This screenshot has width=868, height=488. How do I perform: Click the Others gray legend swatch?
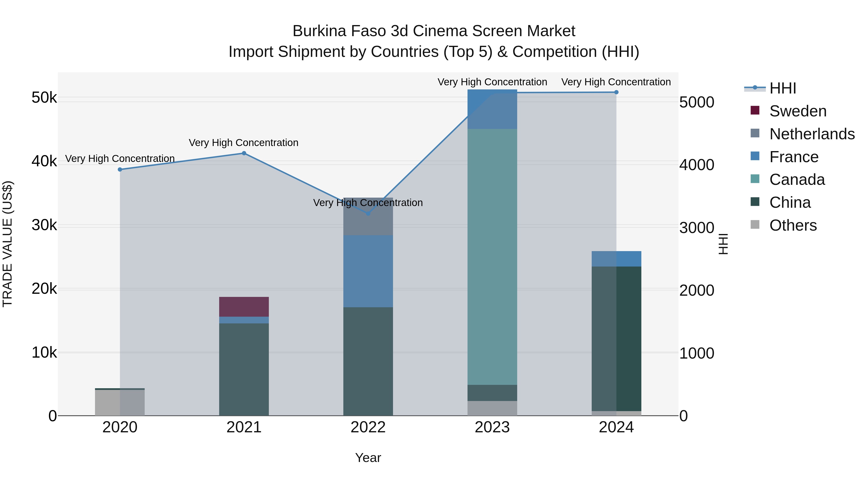(x=755, y=224)
